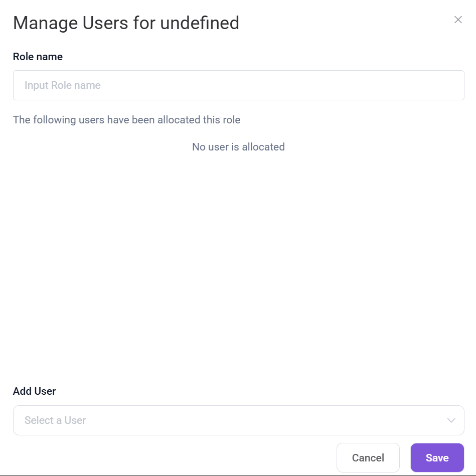Viewport: 476px width, 476px height.
Task: Click the 'Select a User' placeholder text
Action: [55, 420]
